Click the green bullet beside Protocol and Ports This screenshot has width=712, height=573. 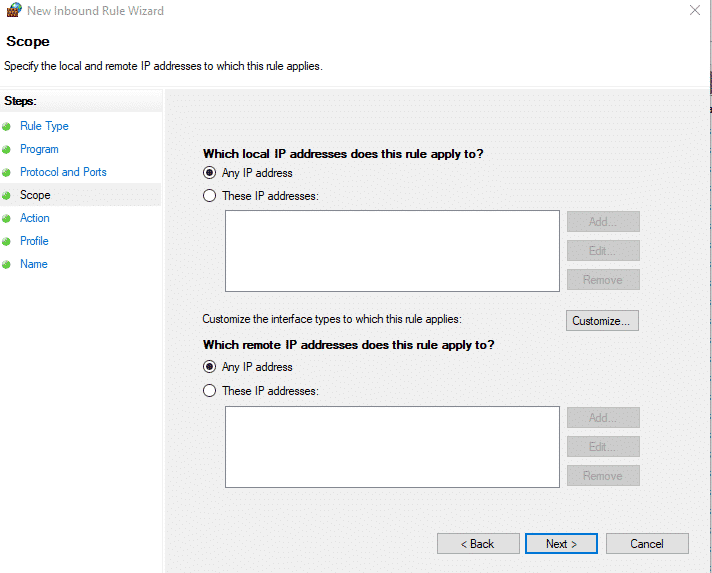pos(8,172)
